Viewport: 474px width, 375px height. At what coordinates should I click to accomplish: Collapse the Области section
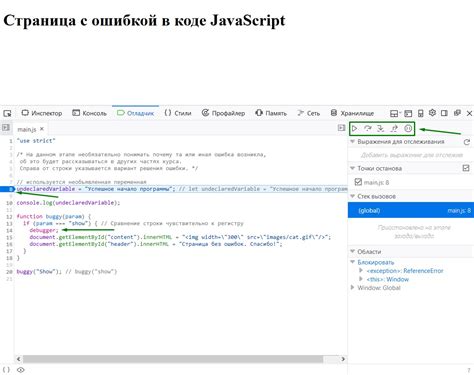352,251
